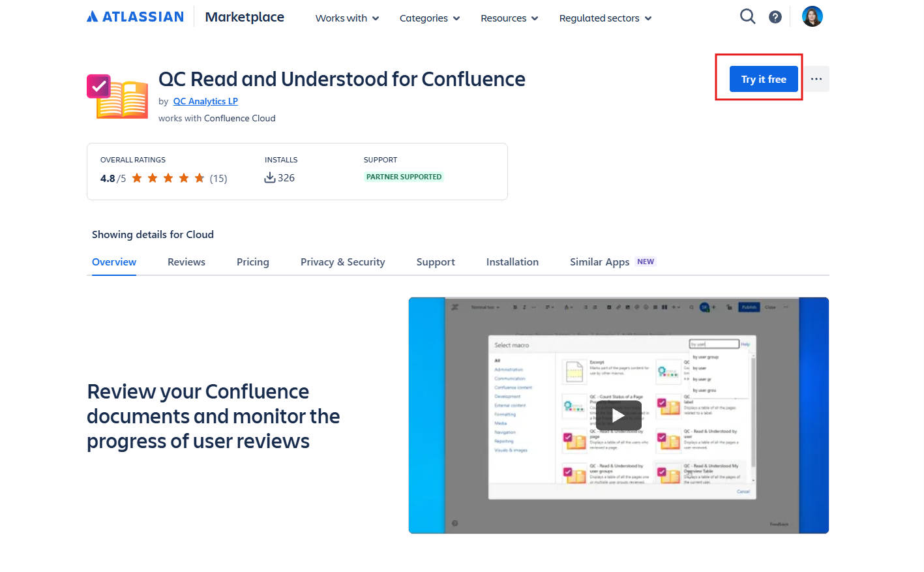Click the 'Review your Confluence documents' headline
This screenshot has width=924, height=572.
pyautogui.click(x=213, y=416)
